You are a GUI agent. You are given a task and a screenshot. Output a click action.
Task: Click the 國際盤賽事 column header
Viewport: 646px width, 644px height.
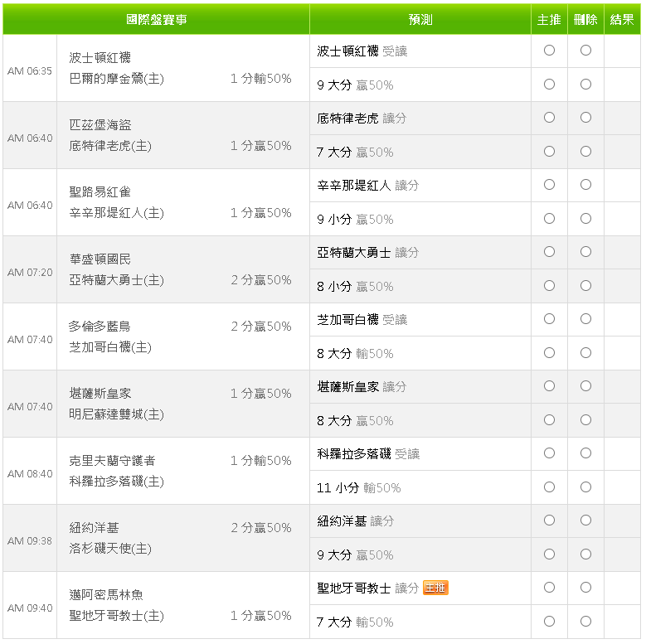156,19
